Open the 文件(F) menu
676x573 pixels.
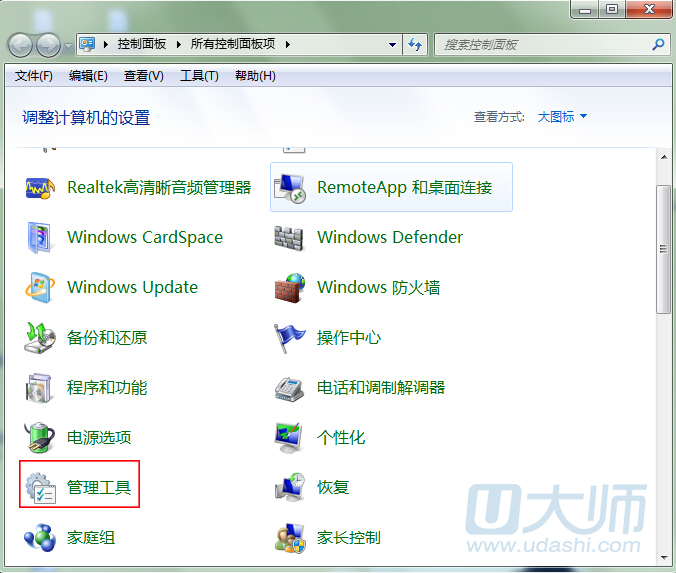tap(34, 76)
